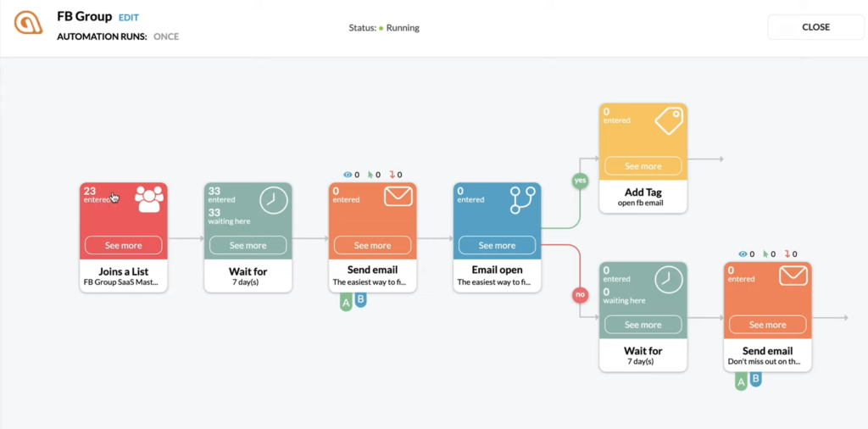Click the clock icon on lower Wait for node
This screenshot has width=868, height=429.
668,279
